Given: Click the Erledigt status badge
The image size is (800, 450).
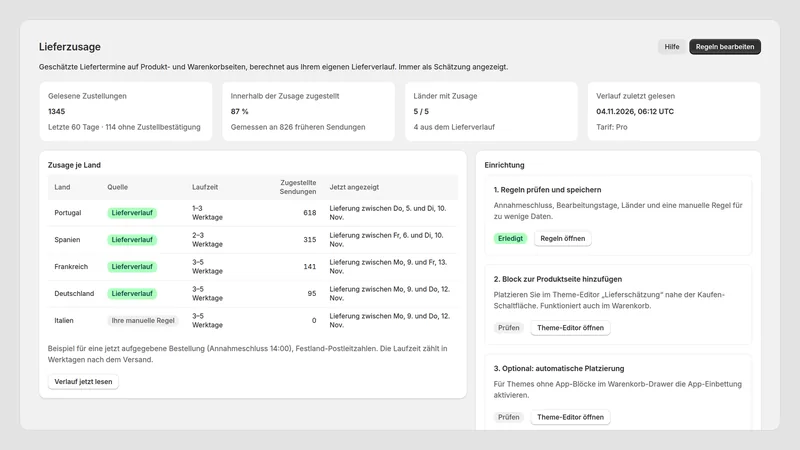Looking at the screenshot, I should [510, 238].
